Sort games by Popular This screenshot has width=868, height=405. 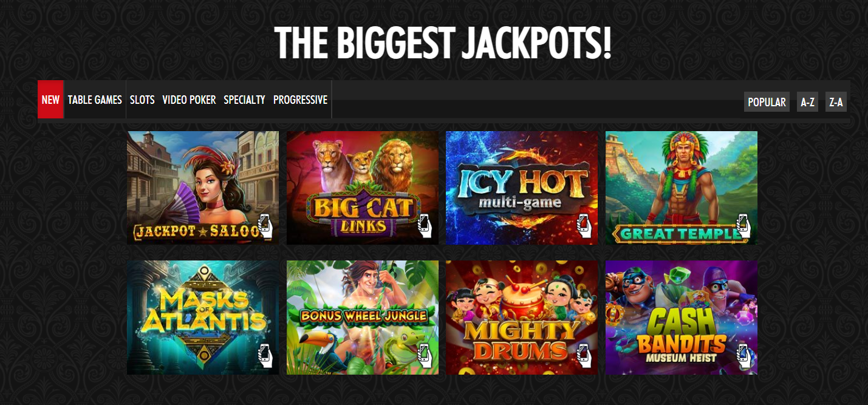point(767,102)
